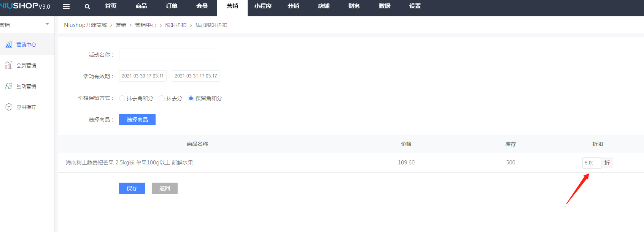Open 会员营销 in the sidebar
Image resolution: width=644 pixels, height=232 pixels.
pos(26,65)
